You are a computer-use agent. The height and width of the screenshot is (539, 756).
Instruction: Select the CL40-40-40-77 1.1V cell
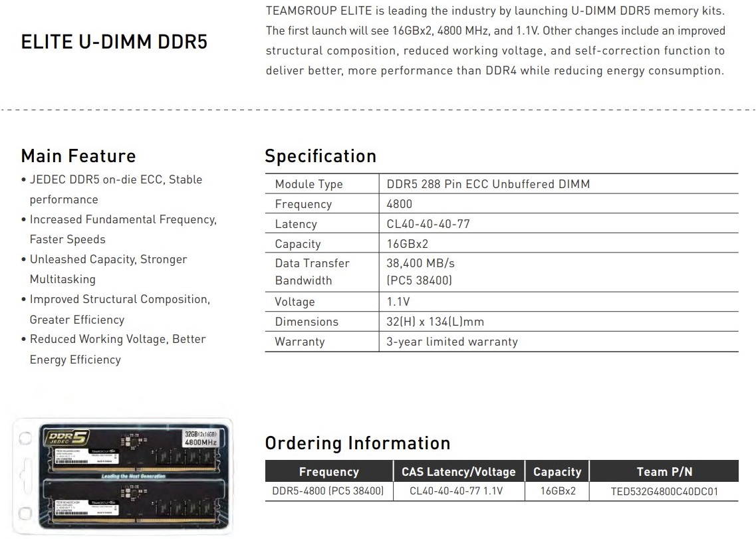[455, 491]
